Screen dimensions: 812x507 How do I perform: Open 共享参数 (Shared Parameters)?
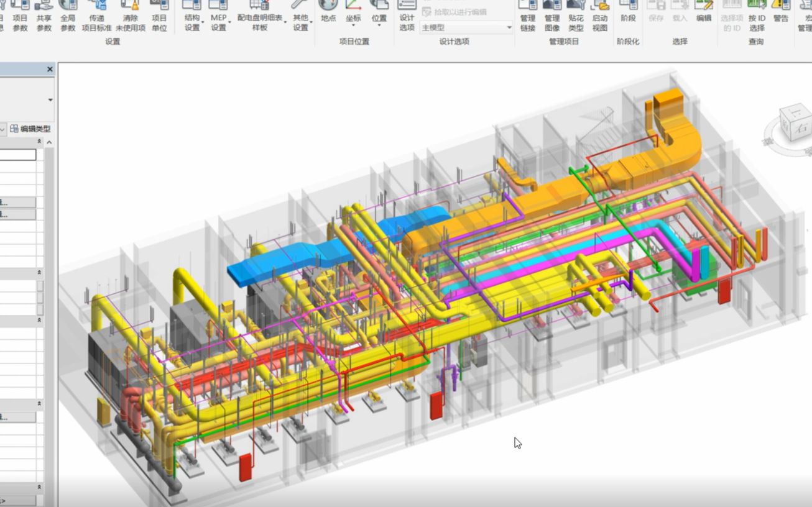(44, 16)
